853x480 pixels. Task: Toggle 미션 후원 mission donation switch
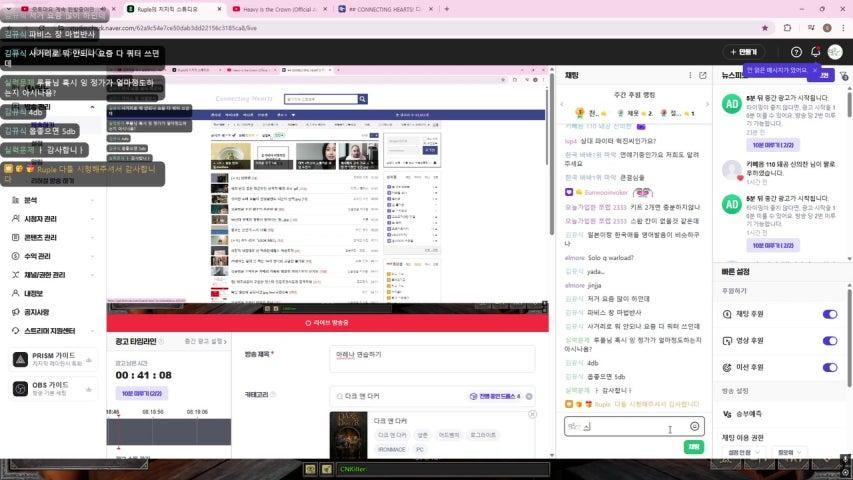tap(830, 367)
